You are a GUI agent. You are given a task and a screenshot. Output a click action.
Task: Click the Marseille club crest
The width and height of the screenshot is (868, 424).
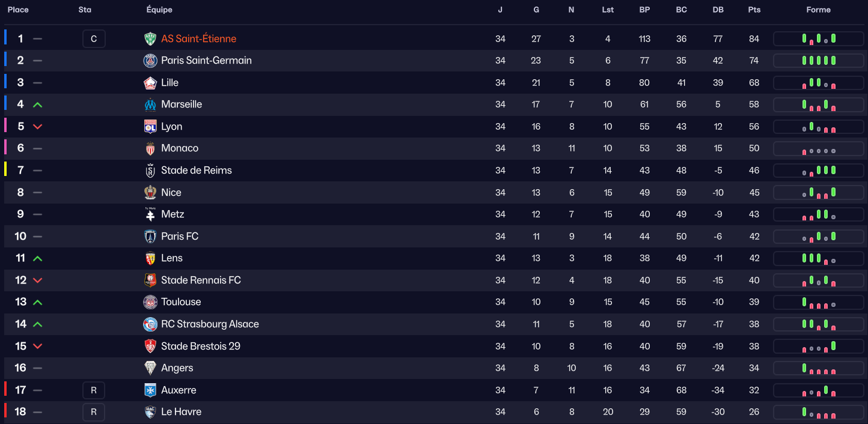150,104
